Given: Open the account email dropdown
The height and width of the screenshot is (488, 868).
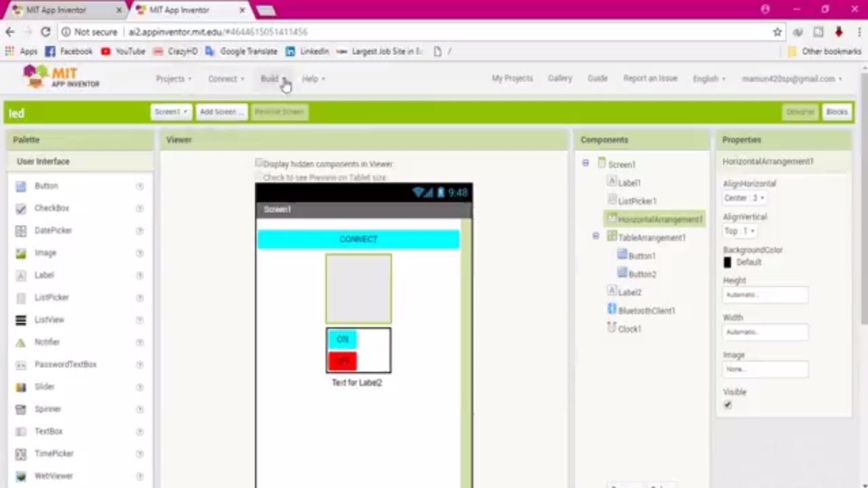Looking at the screenshot, I should (x=792, y=79).
